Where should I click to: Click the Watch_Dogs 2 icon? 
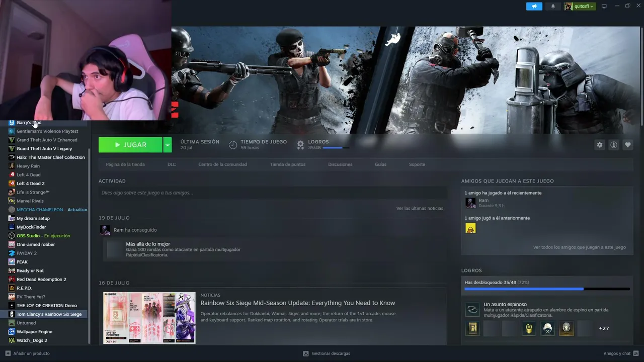point(12,340)
